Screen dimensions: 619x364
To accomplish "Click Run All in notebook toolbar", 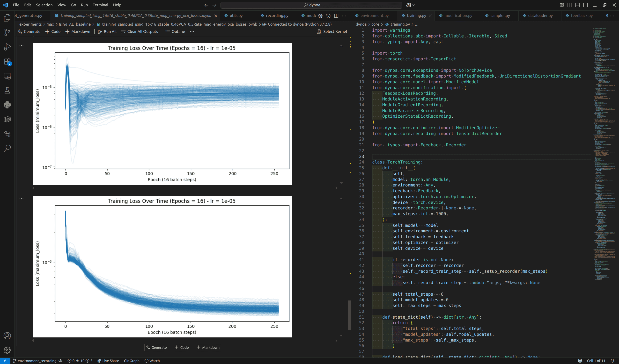I will (x=107, y=31).
